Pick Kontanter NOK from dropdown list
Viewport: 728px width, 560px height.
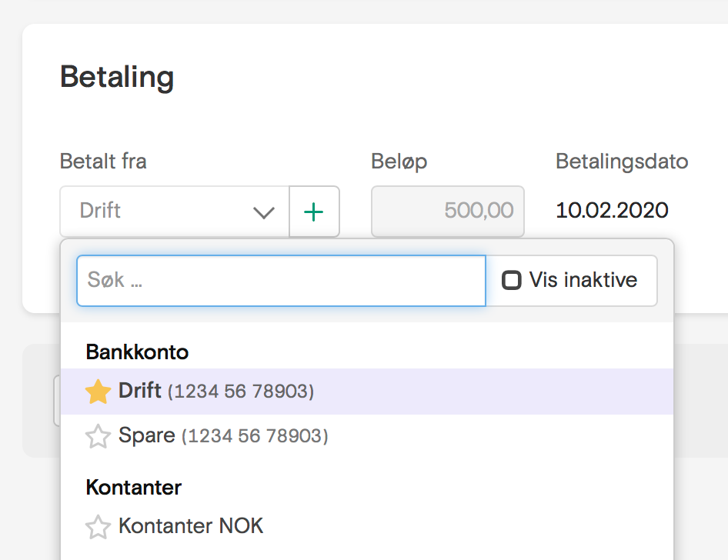[x=367, y=527]
